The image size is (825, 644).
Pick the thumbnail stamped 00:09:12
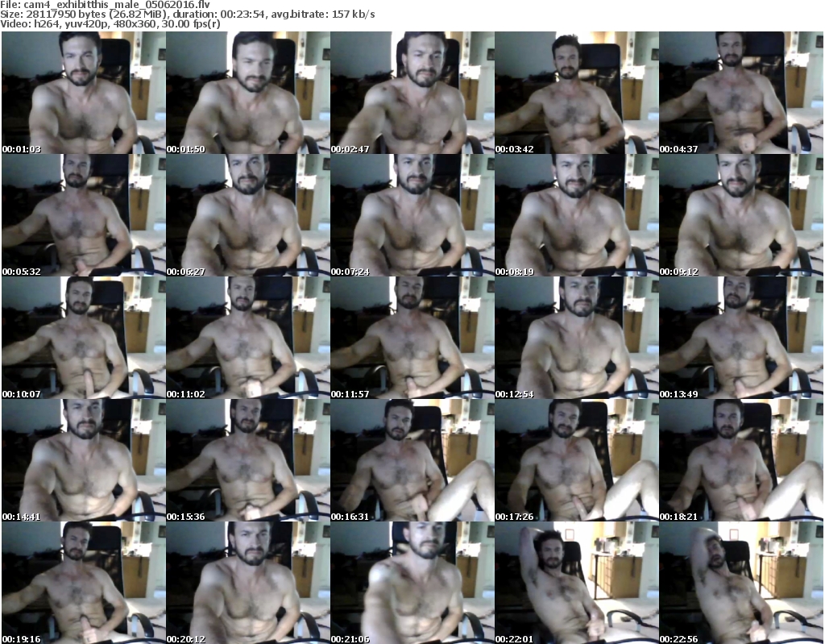(740, 215)
